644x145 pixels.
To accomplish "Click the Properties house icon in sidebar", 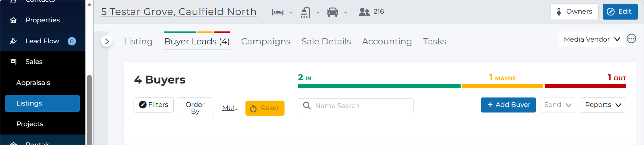I will (x=13, y=20).
